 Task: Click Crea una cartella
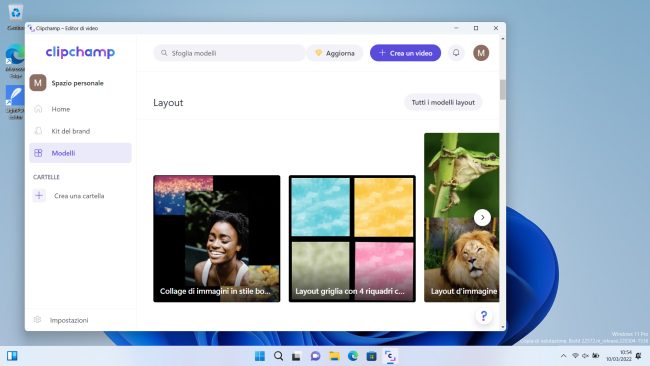click(x=79, y=196)
